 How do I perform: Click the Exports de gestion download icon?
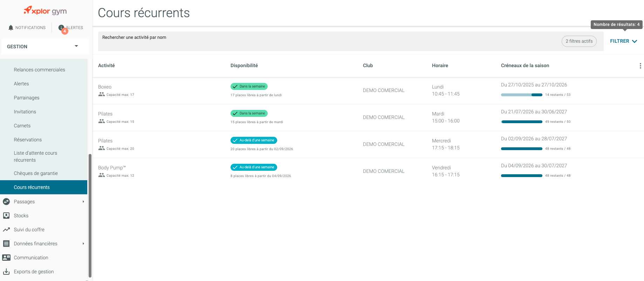point(6,272)
